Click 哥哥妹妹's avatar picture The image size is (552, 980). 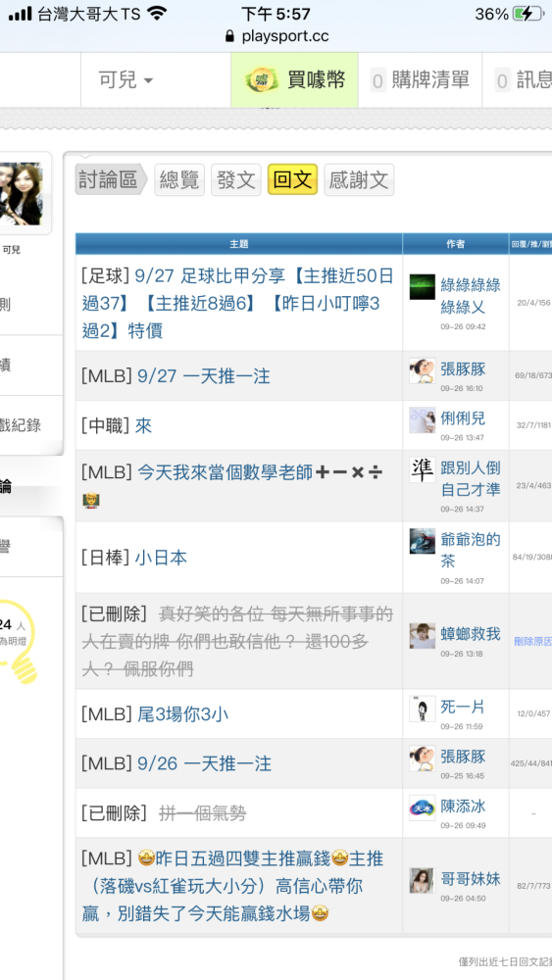pyautogui.click(x=423, y=881)
